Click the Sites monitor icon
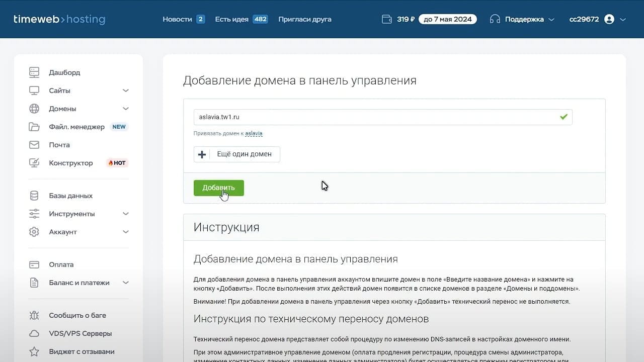The width and height of the screenshot is (644, 362). tap(34, 90)
